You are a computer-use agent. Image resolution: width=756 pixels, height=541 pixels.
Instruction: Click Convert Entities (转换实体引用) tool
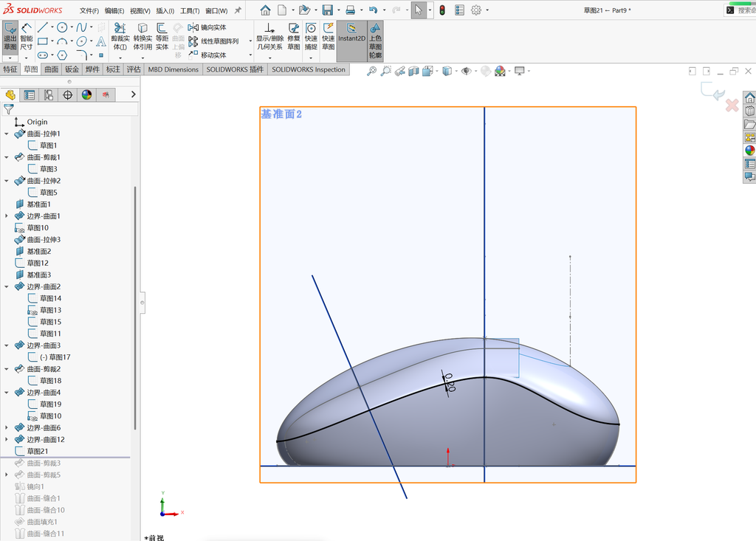pos(142,37)
